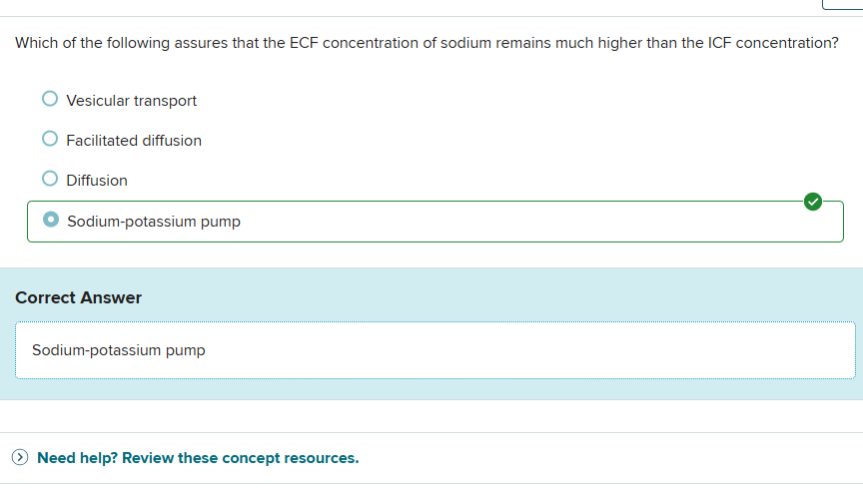Click the Diffusion answer label
This screenshot has width=863, height=504.
[97, 181]
